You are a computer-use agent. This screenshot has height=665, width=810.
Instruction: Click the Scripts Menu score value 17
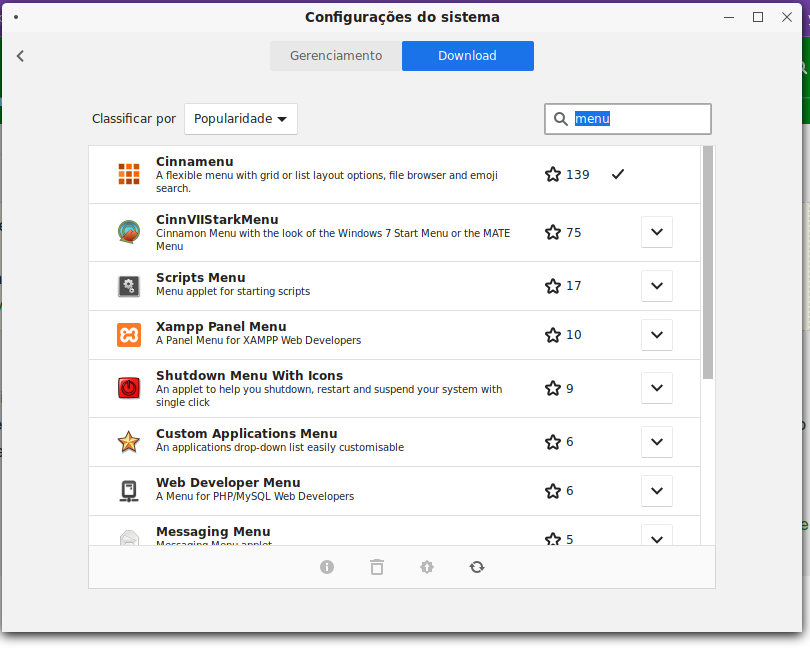pyautogui.click(x=573, y=286)
